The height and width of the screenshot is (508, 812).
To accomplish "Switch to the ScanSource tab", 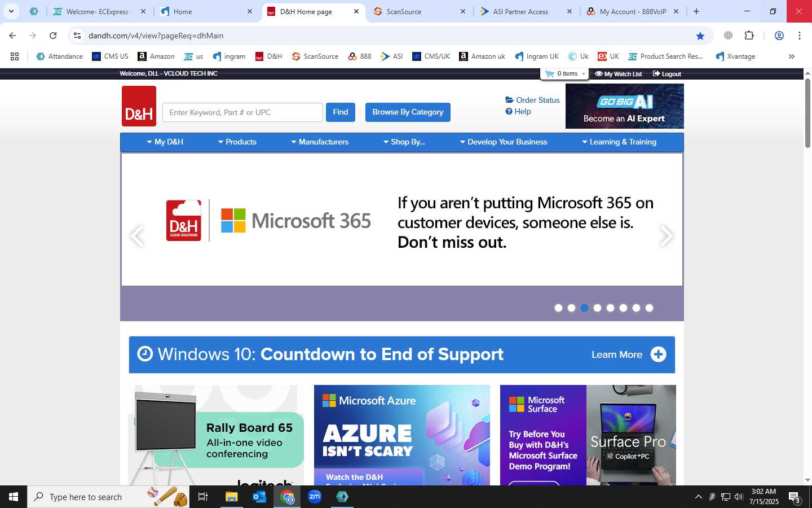I will (419, 11).
